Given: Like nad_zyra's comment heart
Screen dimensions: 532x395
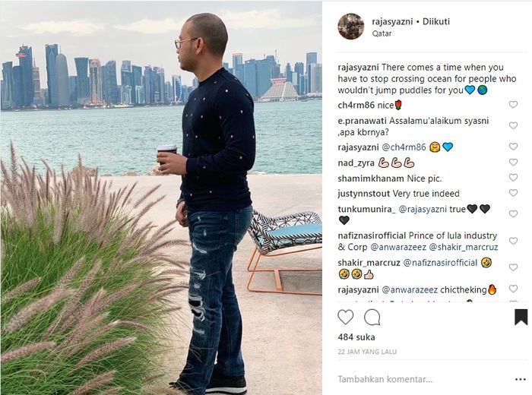Looking at the screenshot, I should 513,162.
